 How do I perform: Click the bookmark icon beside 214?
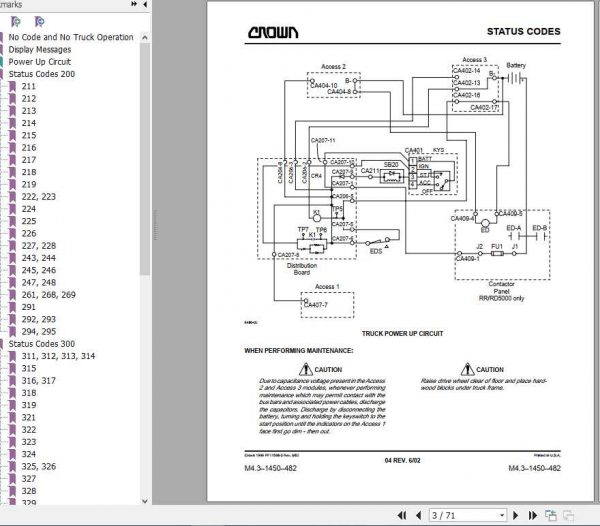click(x=13, y=123)
